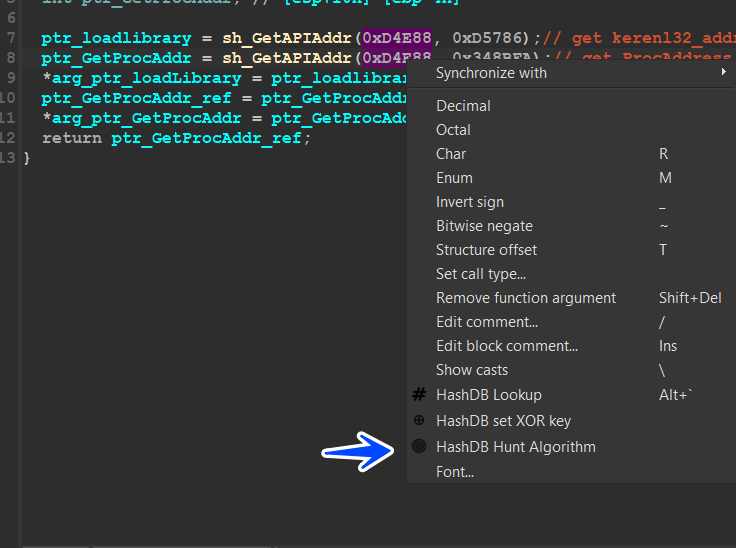Click sh_GetAPIAddr call on line 8

[286, 58]
